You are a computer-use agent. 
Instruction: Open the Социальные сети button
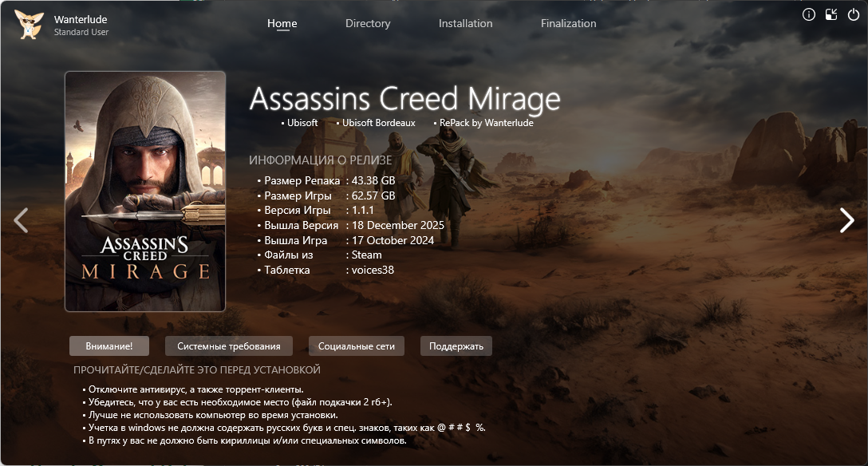click(x=357, y=346)
